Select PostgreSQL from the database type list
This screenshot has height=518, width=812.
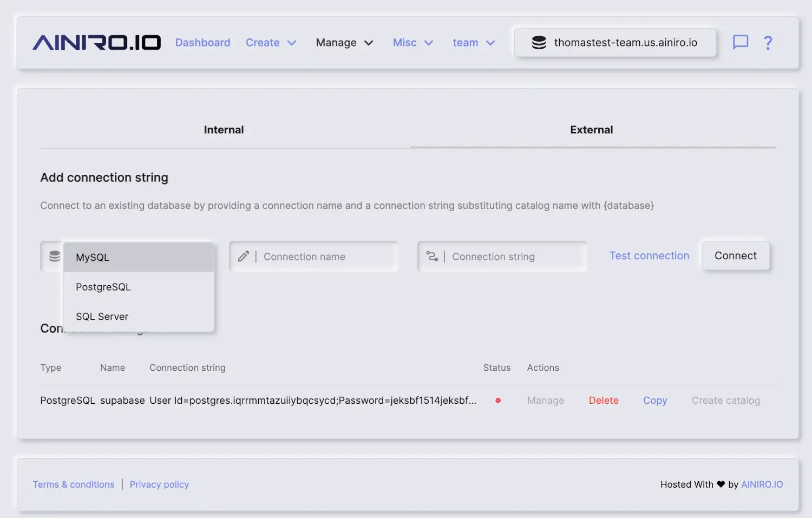139,287
